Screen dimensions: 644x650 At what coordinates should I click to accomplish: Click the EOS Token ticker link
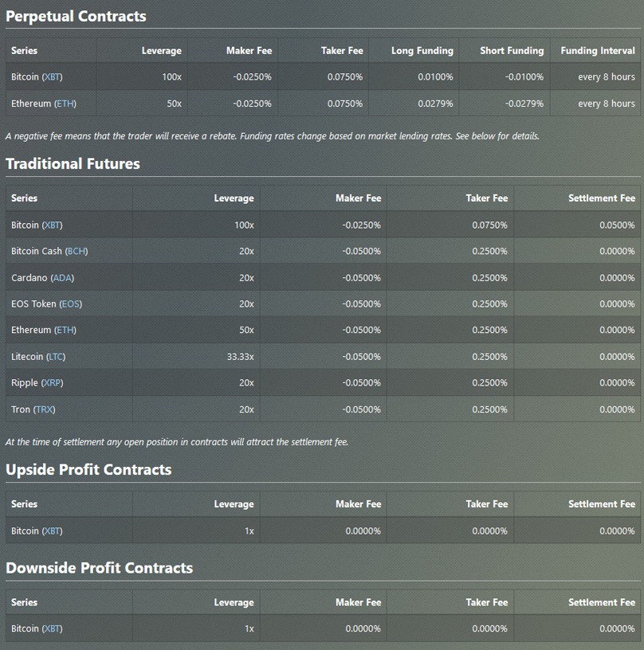[70, 304]
